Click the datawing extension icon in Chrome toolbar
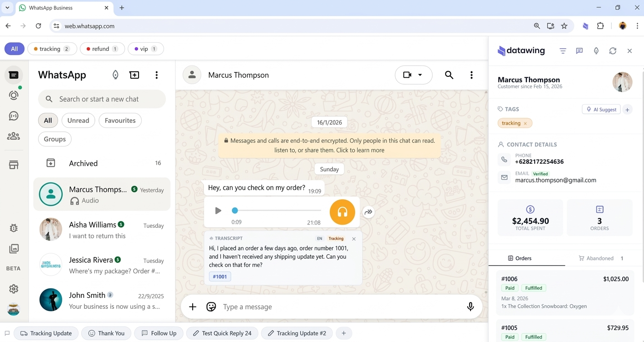Viewport: 644px width, 342px height. (585, 26)
